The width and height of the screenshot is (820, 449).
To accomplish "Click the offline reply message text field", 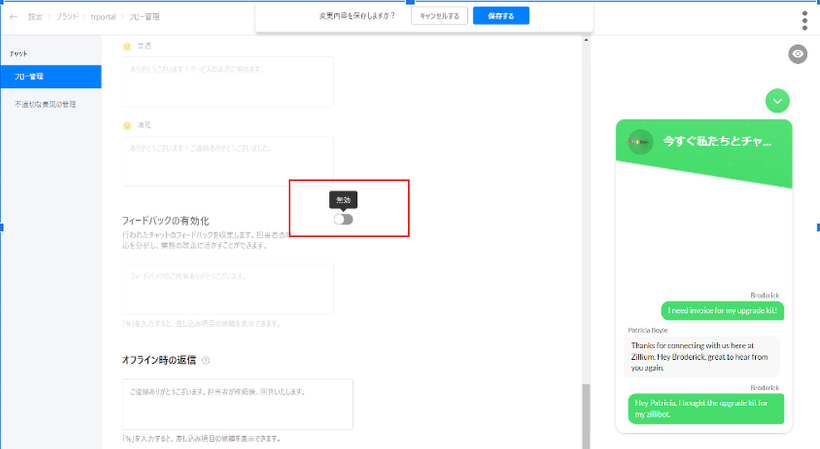I will click(x=237, y=404).
